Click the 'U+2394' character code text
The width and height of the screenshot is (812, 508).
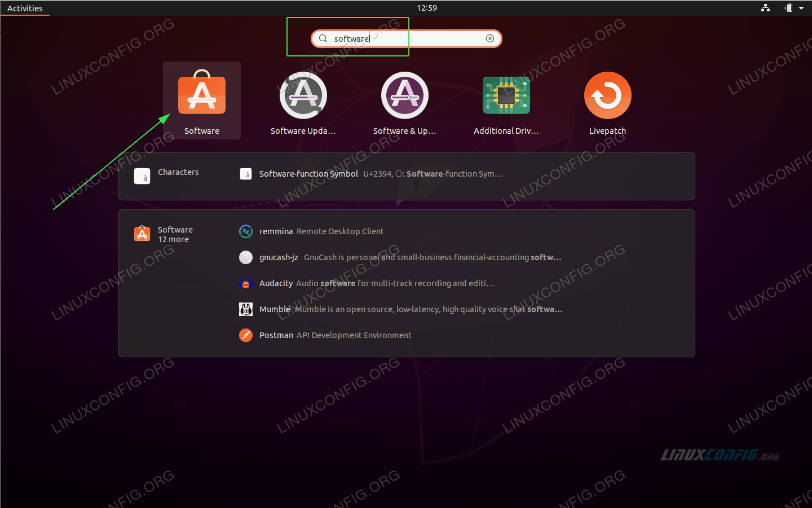(x=378, y=174)
